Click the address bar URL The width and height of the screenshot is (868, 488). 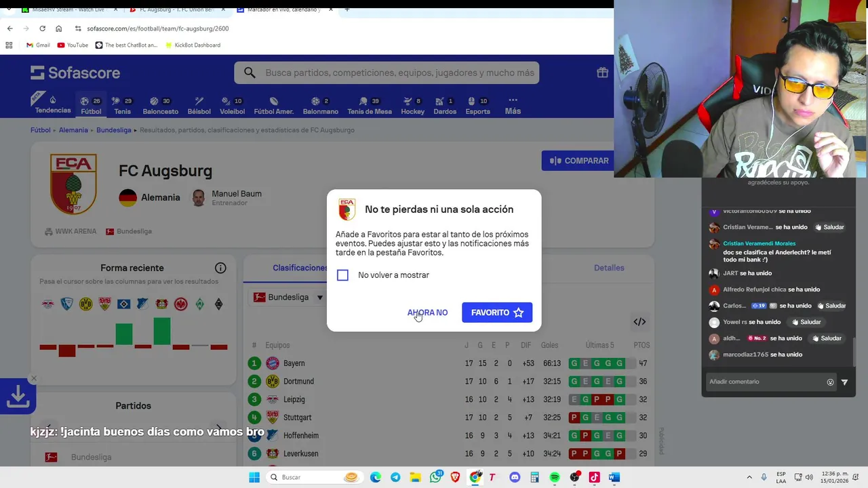coord(158,28)
